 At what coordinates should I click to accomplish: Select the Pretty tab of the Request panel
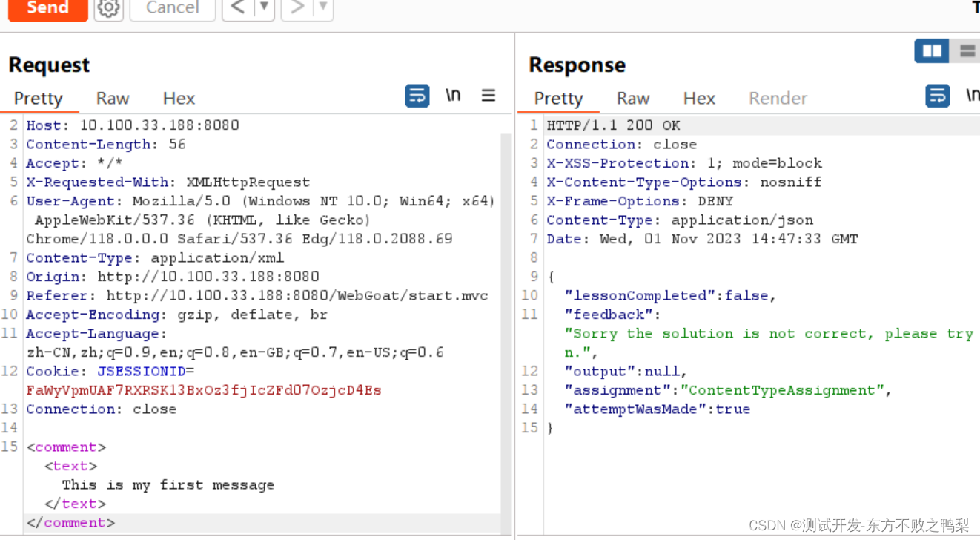tap(39, 98)
